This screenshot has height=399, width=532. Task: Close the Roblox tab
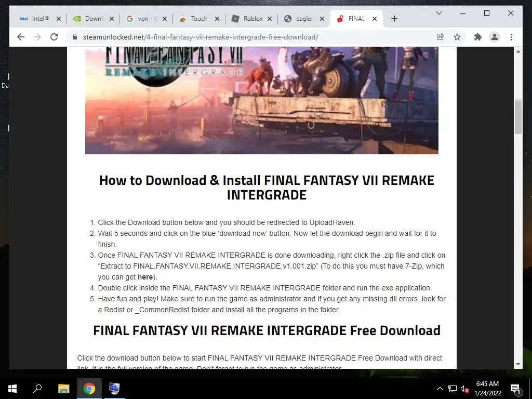270,19
